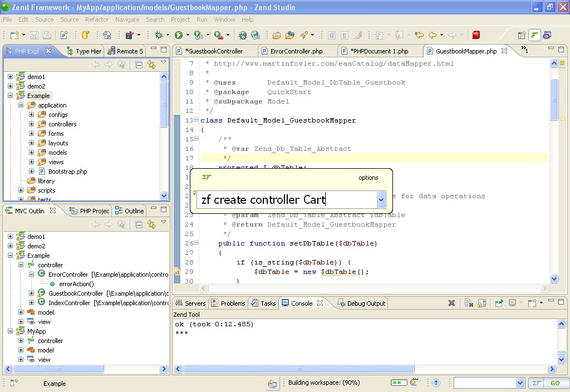Click the New file toolbar icon
Image resolution: width=570 pixels, height=392 pixels.
[14, 35]
